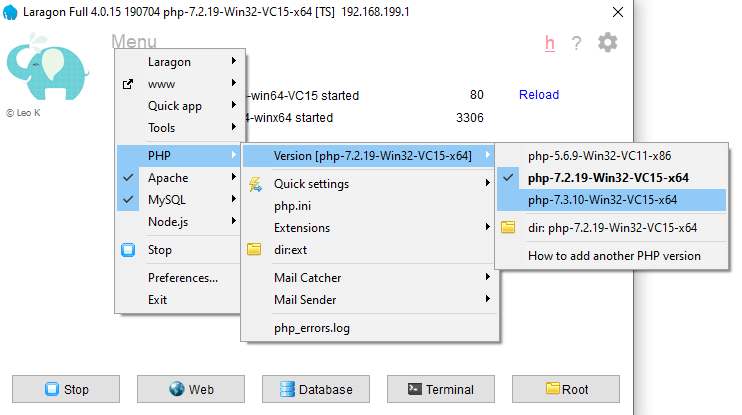
Task: Close the Laragon window
Action: [618, 12]
